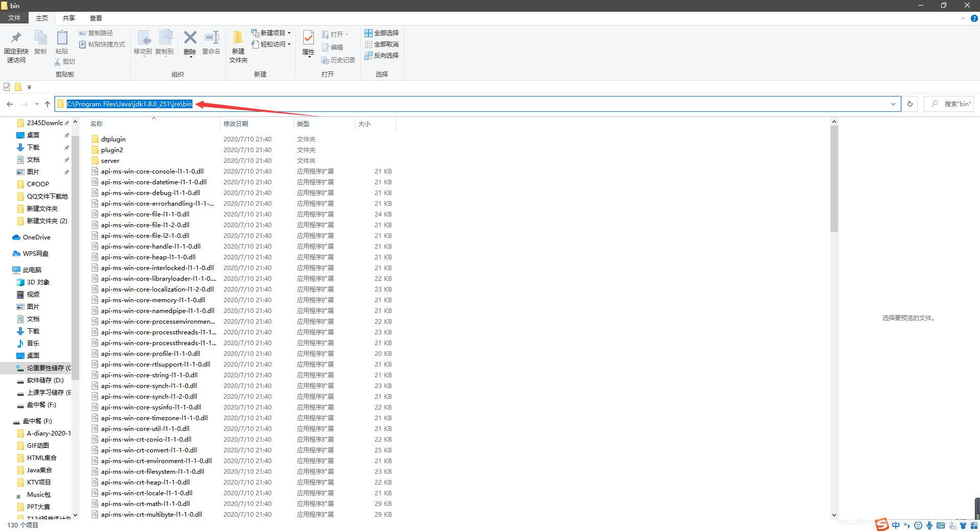Select api-ms-win-core-heap-l1-1-0.dll

(148, 257)
